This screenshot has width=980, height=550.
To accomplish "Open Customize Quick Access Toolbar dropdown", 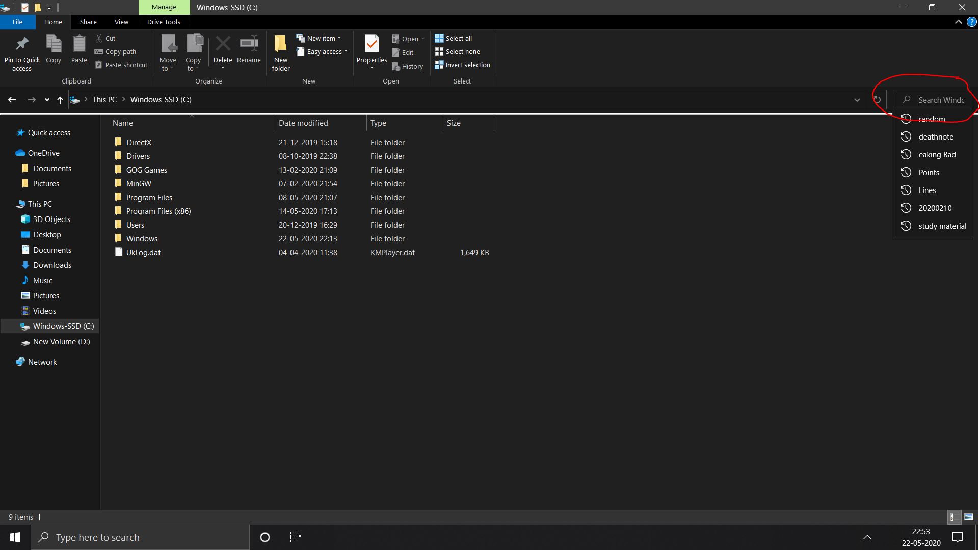I will pyautogui.click(x=49, y=8).
